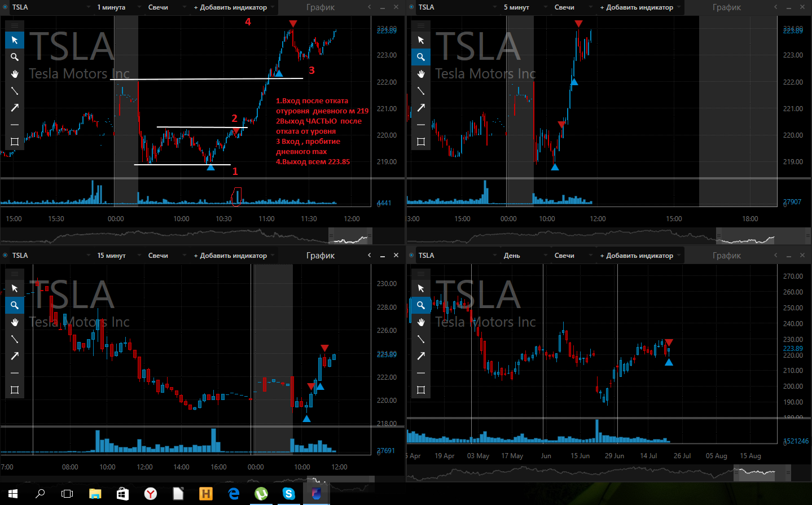The image size is (812, 505).
Task: Grab toolbar drag handle in 1 минута chart
Action: click(15, 25)
